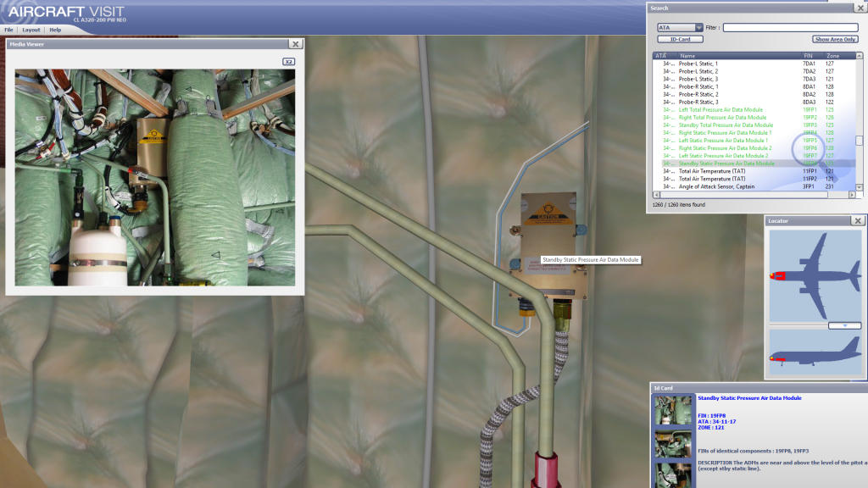Image resolution: width=868 pixels, height=488 pixels.
Task: Open the second Id Card thumbnail photo
Action: point(672,444)
